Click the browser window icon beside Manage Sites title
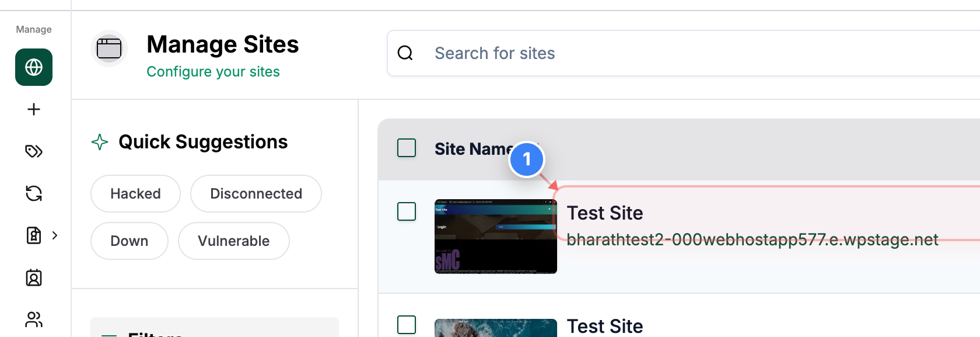 point(109,48)
